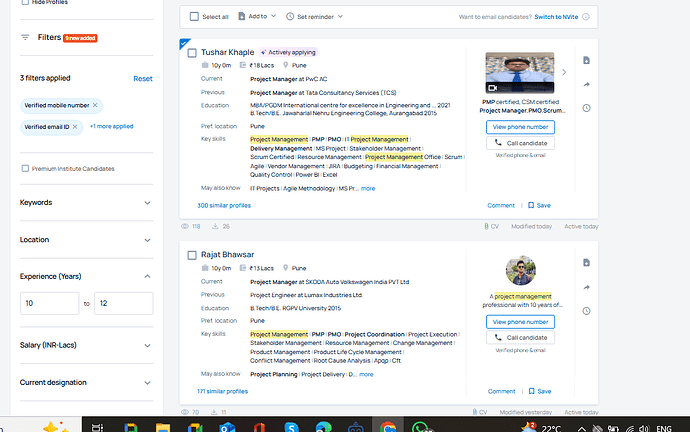The image size is (690, 432).
Task: Collapse the Experience (Years) filter section
Action: [x=147, y=276]
